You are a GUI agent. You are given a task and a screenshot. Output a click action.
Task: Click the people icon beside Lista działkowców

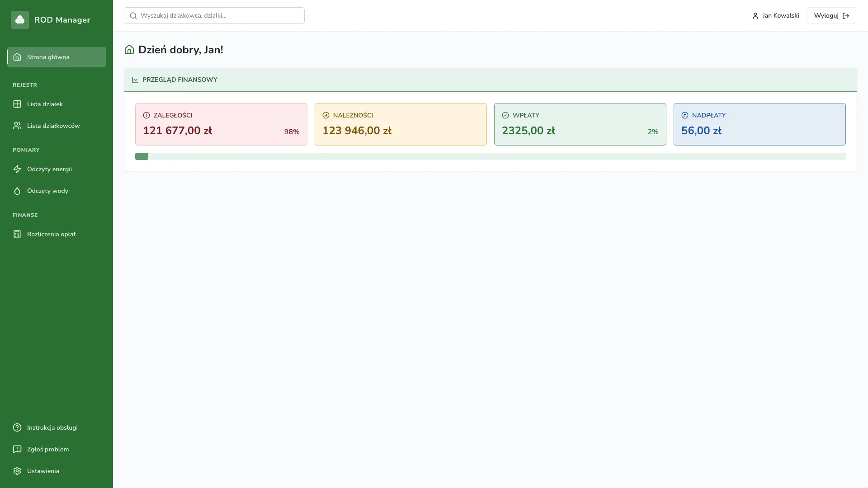[17, 126]
